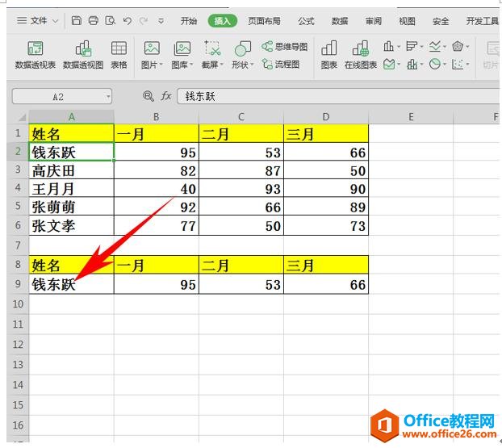The image size is (502, 448).
Task: Select cell containing 张萌萌
Action: pyautogui.click(x=71, y=206)
